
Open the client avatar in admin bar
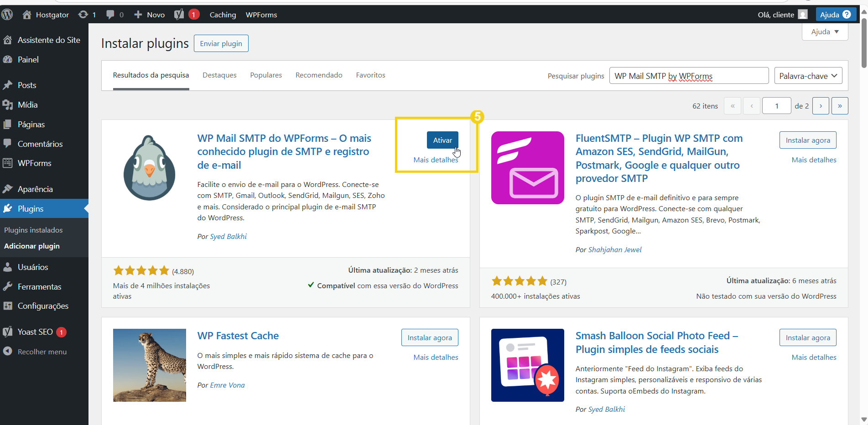click(803, 15)
